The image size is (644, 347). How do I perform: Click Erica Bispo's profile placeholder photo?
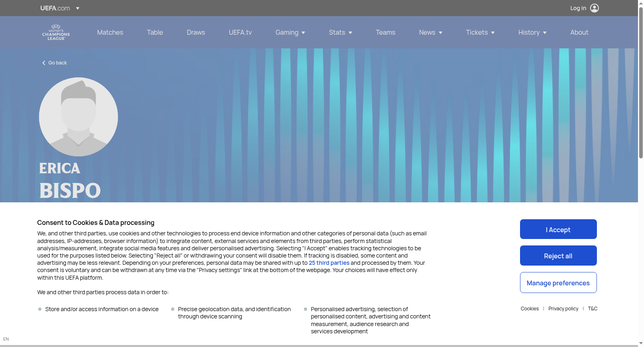(x=78, y=117)
